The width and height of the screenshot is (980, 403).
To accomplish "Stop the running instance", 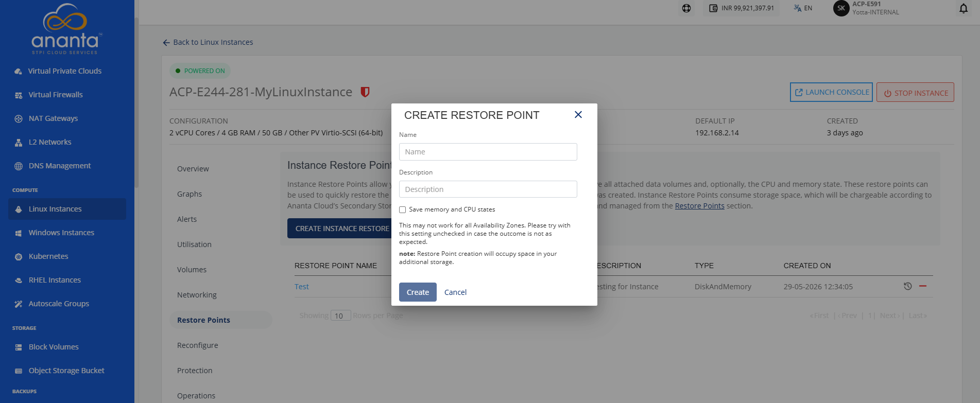I will (915, 93).
